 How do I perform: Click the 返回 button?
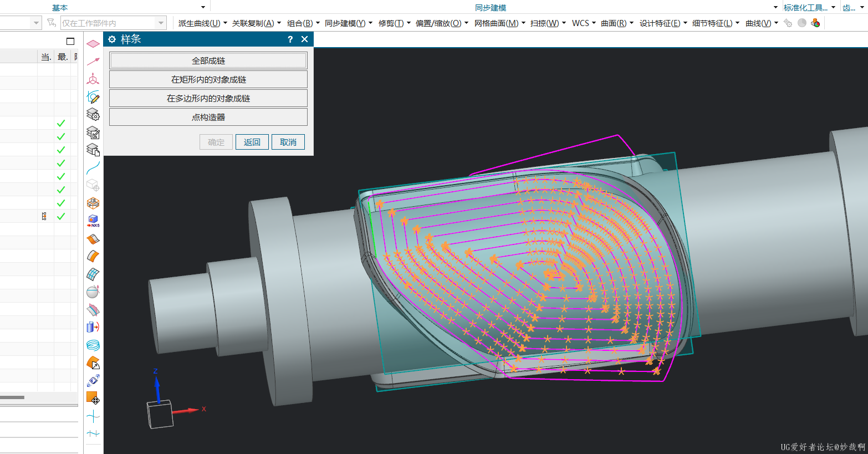tap(252, 142)
